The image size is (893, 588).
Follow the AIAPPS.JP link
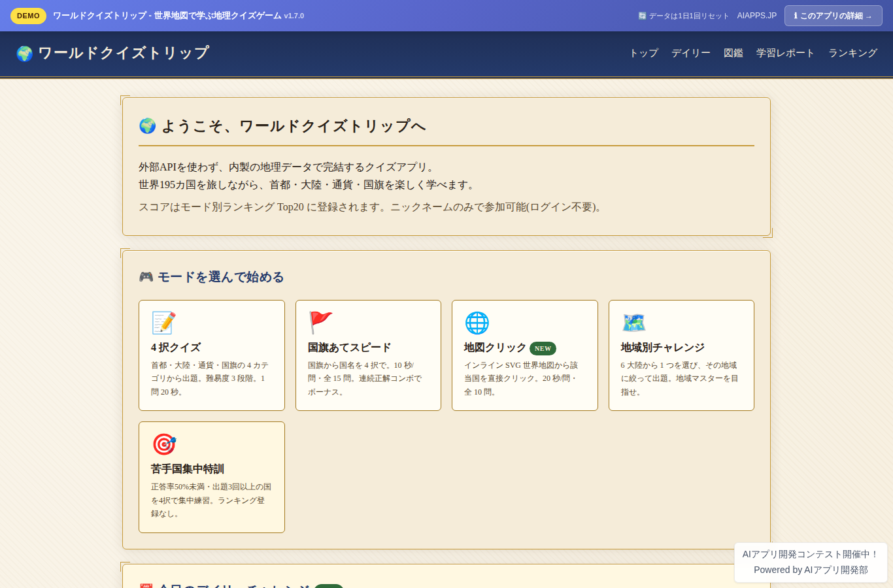click(x=757, y=16)
